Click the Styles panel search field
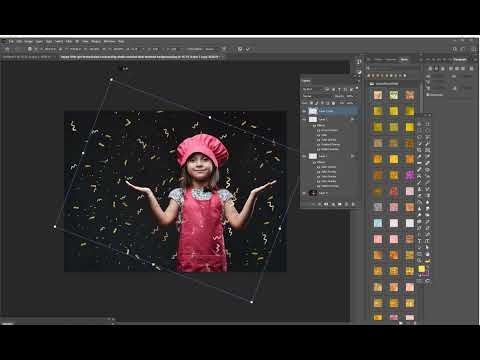 [x=393, y=68]
